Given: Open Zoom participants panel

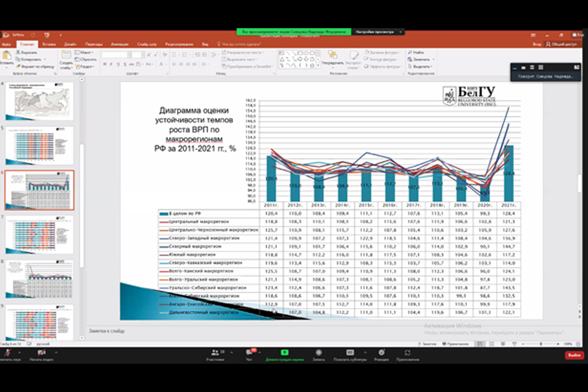Looking at the screenshot, I should coord(216,352).
